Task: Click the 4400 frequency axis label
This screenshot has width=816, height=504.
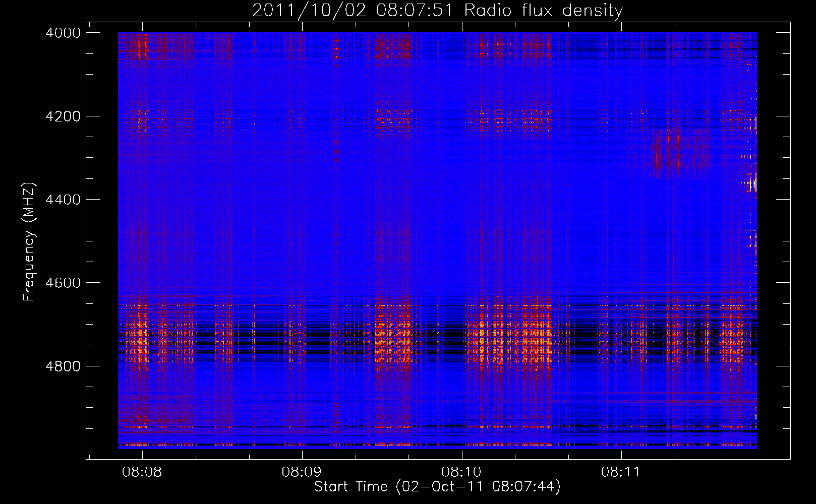Action: tap(63, 200)
